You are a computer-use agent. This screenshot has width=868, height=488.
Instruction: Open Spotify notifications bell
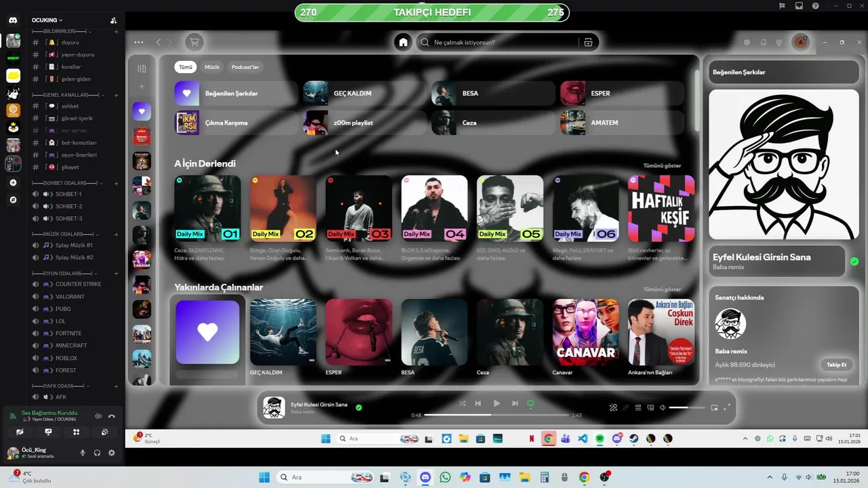pos(763,42)
